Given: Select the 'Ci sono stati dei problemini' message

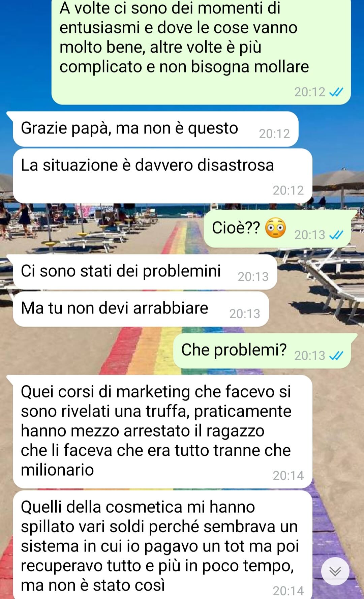Looking at the screenshot, I should (x=145, y=272).
